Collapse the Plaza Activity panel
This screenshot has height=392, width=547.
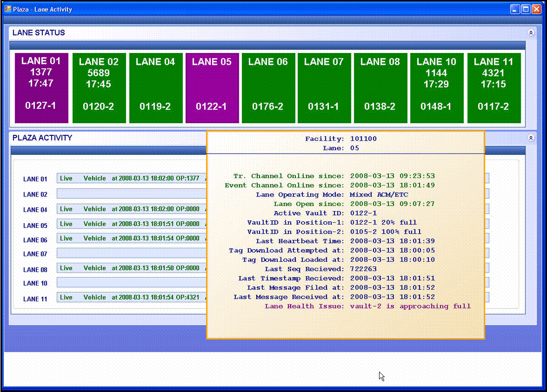530,138
